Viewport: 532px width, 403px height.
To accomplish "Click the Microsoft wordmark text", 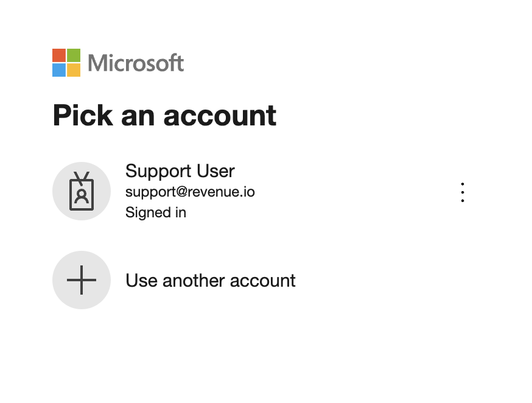I will (x=136, y=63).
